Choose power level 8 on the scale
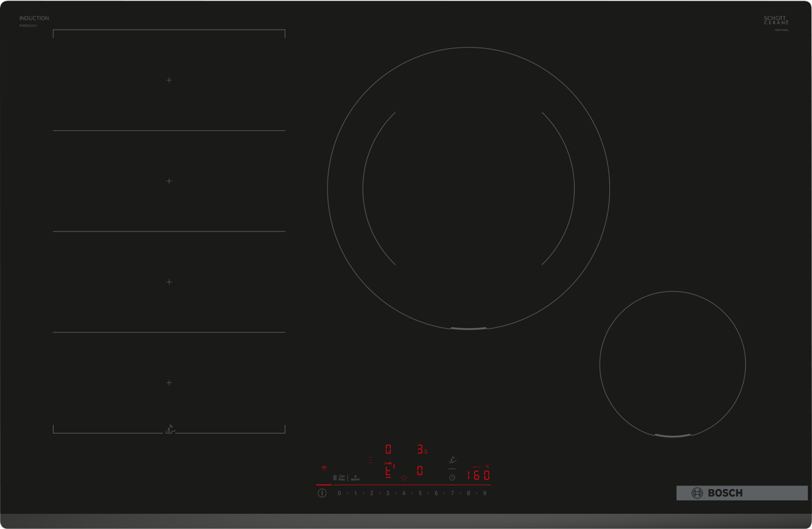This screenshot has height=529, width=812. pyautogui.click(x=469, y=493)
